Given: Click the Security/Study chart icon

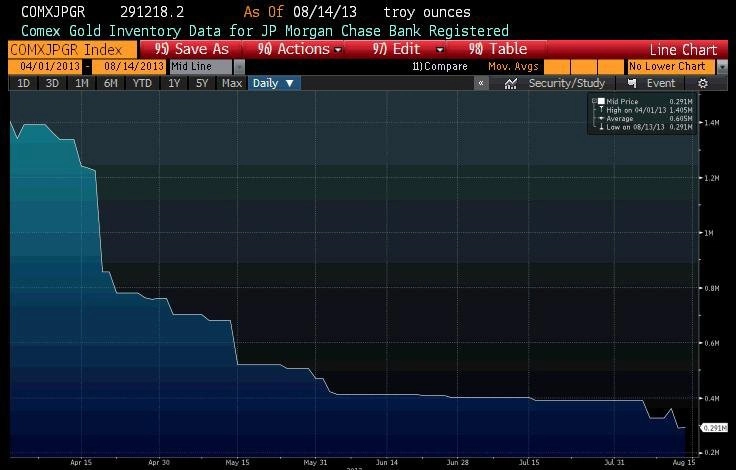Looking at the screenshot, I should (x=511, y=84).
